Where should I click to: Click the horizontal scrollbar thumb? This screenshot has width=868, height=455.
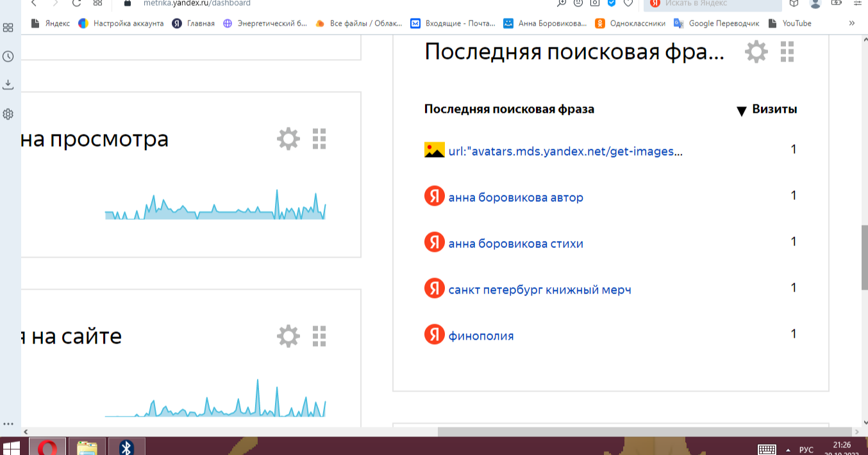click(x=646, y=432)
